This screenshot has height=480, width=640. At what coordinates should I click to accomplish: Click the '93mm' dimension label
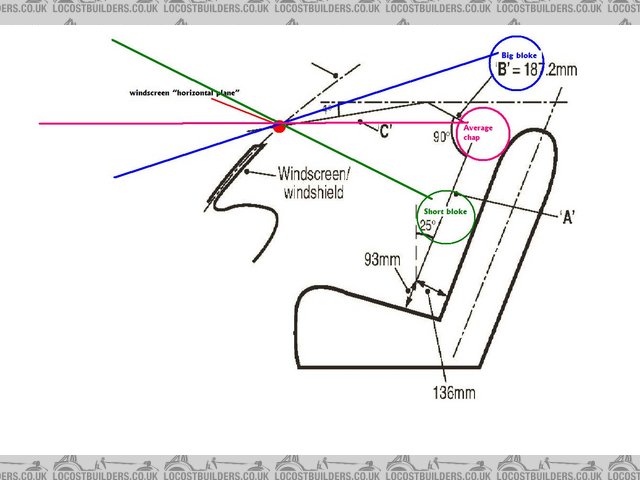coord(384,260)
